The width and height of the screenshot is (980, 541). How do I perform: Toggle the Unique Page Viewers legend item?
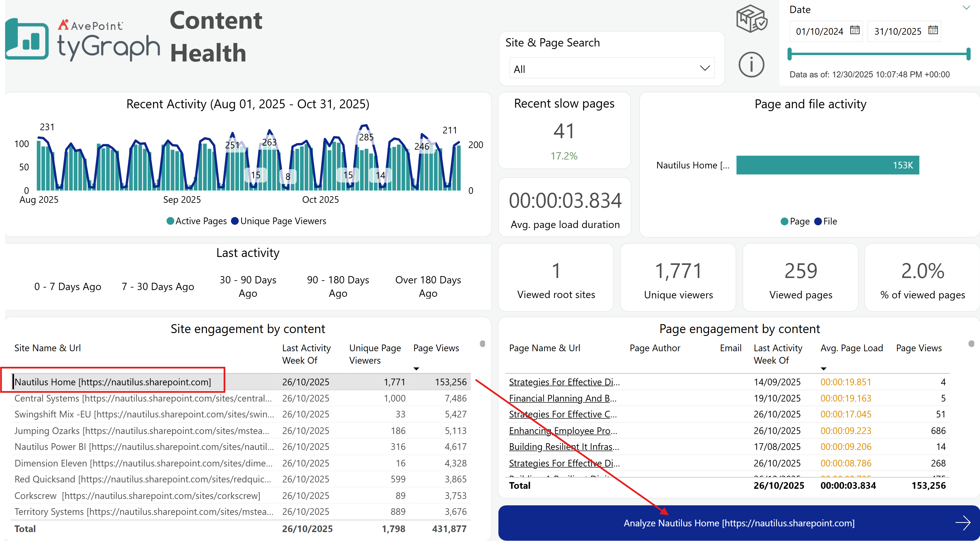click(279, 221)
